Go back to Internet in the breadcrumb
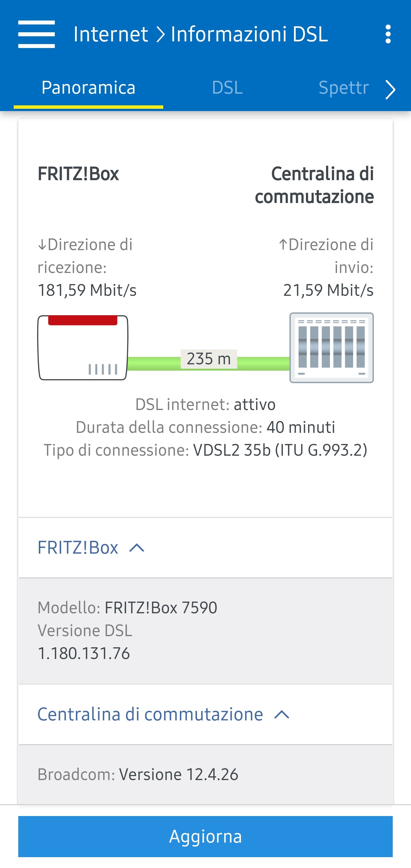The height and width of the screenshot is (868, 411). pyautogui.click(x=111, y=34)
